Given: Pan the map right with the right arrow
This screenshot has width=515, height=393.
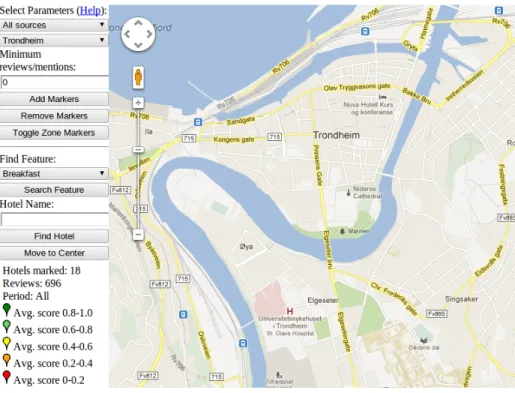Looking at the screenshot, I should coord(149,34).
